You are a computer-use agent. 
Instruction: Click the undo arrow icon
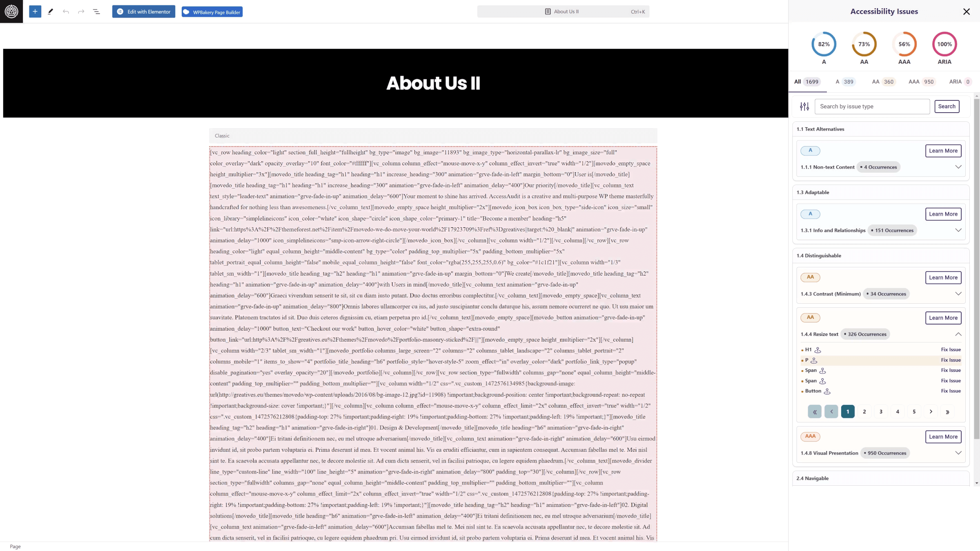pos(66,11)
